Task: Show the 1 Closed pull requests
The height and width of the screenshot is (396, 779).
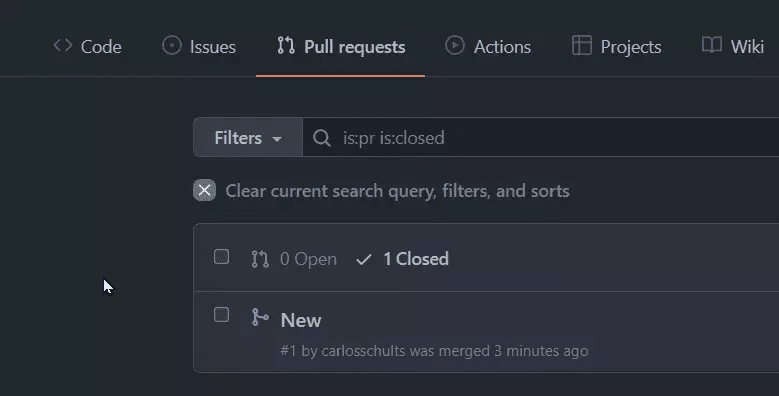Action: (402, 259)
